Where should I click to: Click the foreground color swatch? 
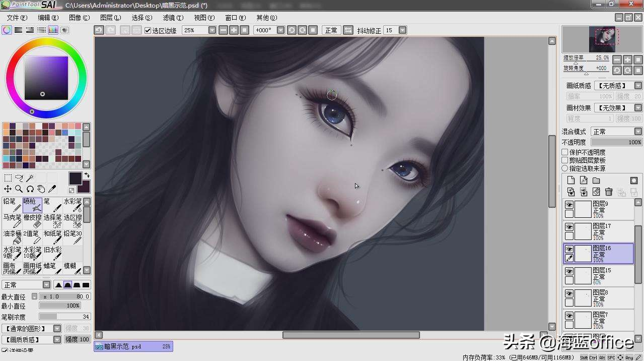pos(75,178)
